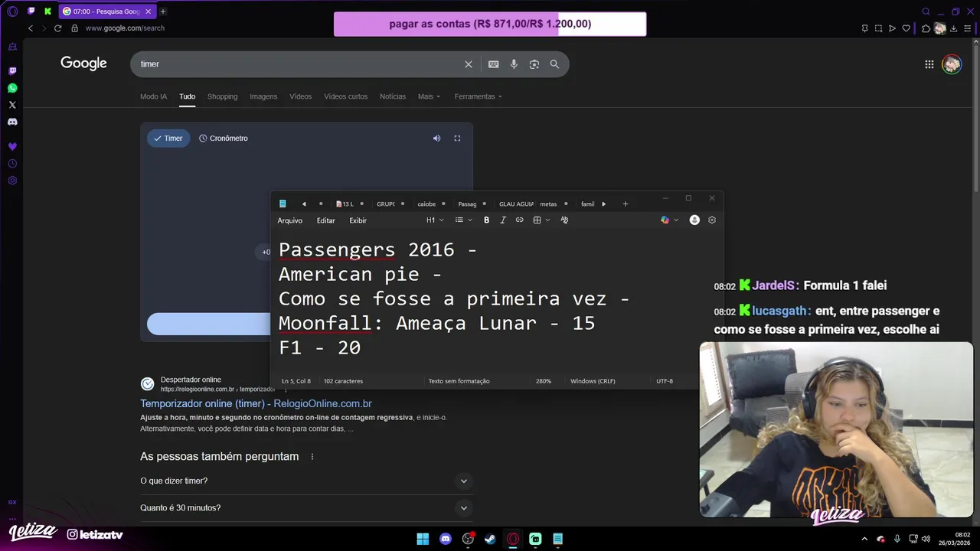Open the Modo IA search mode
Image resolution: width=980 pixels, height=551 pixels.
(153, 96)
